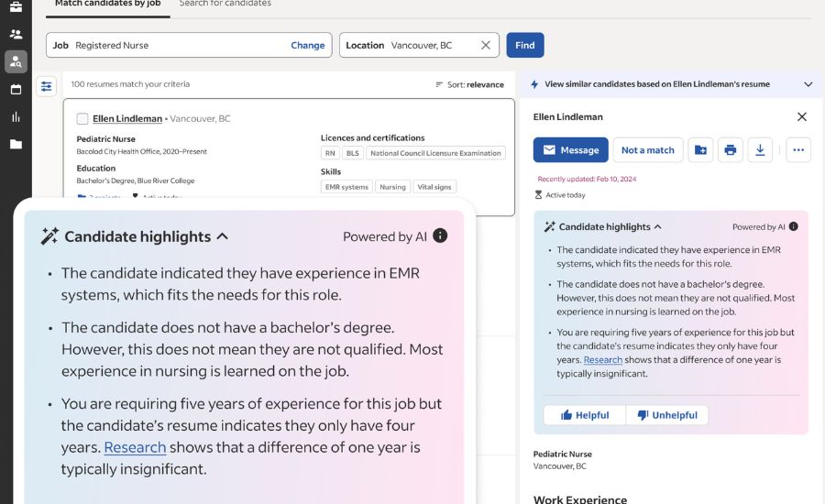Open the calendar icon in sidebar

[16, 89]
